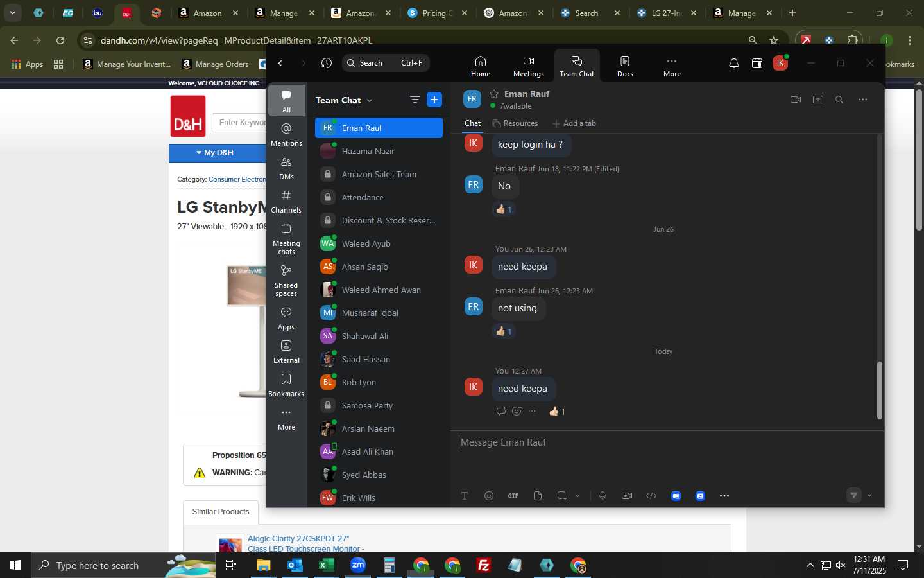Click the send message button
The height and width of the screenshot is (578, 924).
pyautogui.click(x=853, y=495)
